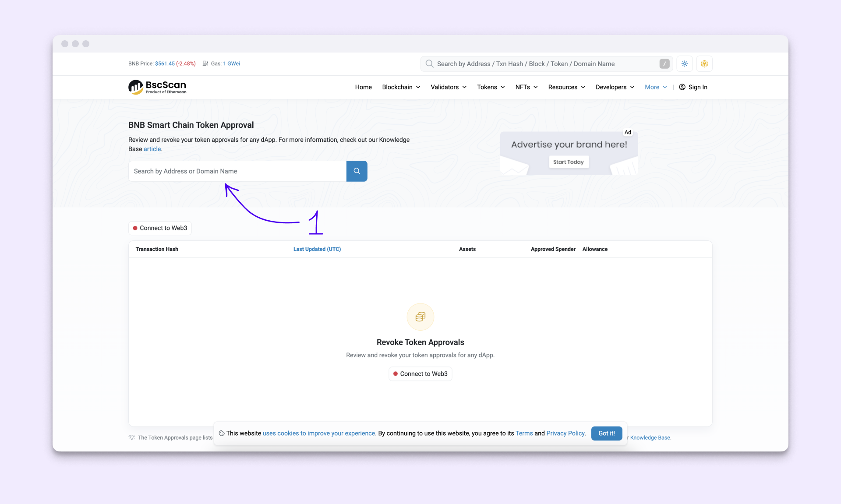
Task: Click the top search bar magnifier icon
Action: coord(430,64)
